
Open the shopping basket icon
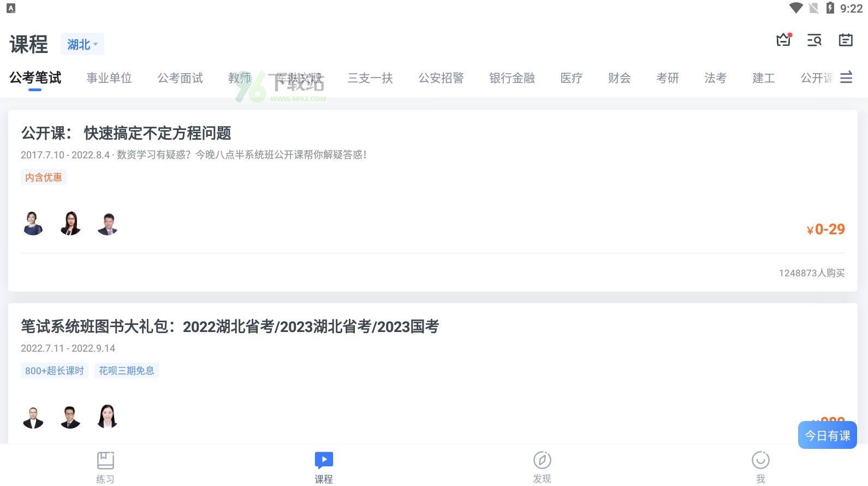(x=784, y=40)
